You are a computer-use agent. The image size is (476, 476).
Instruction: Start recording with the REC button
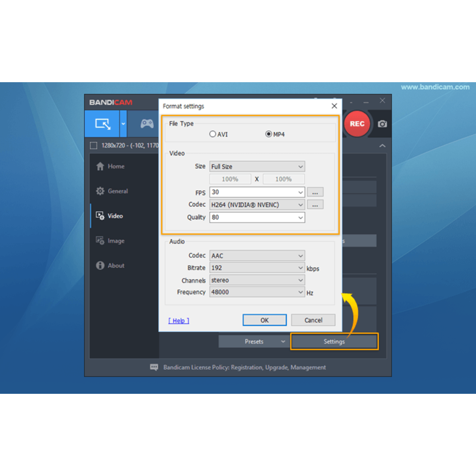[x=357, y=124]
